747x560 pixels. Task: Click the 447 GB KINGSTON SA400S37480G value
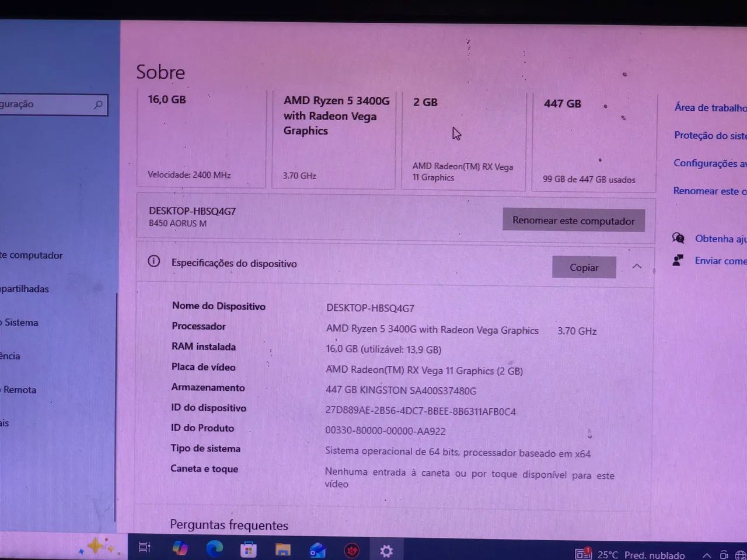[401, 390]
